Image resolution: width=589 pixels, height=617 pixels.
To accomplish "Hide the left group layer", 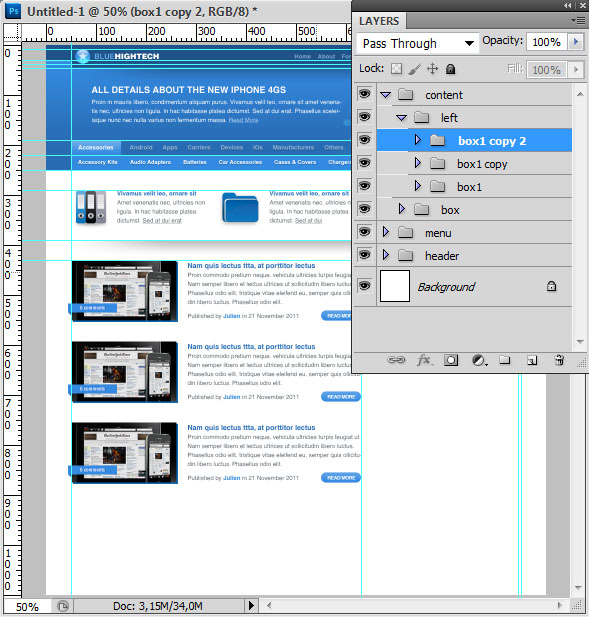I will pyautogui.click(x=364, y=116).
